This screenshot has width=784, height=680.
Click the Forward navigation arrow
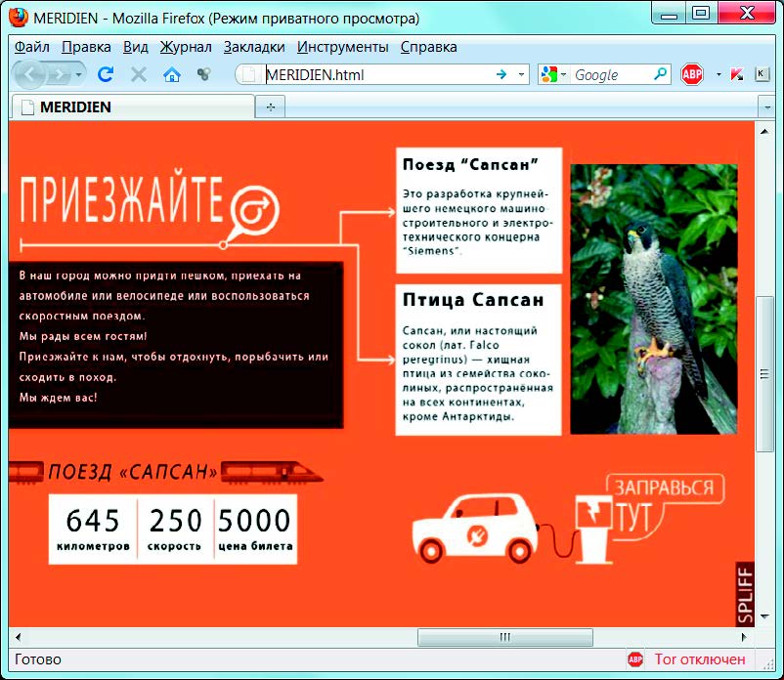[60, 75]
